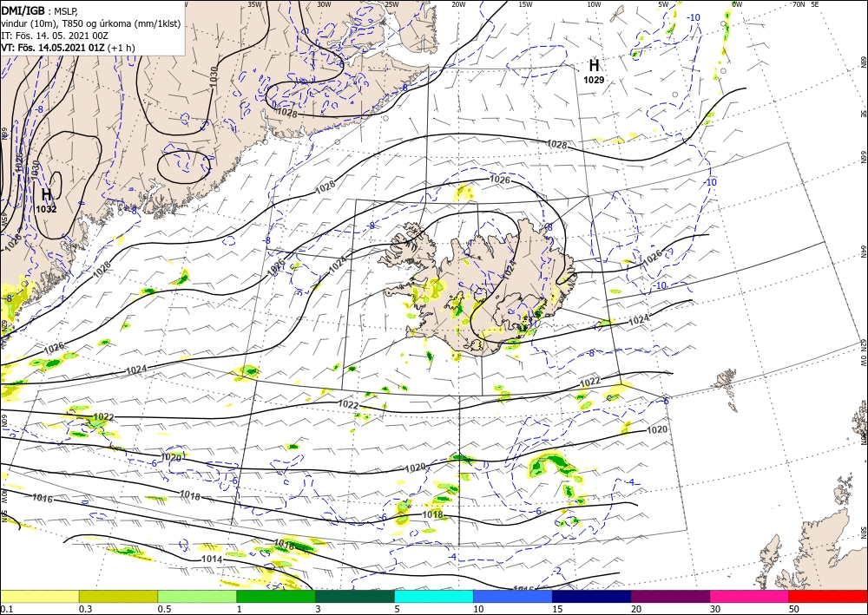Click the "30" legend value
The height and width of the screenshot is (615, 868).
(715, 609)
